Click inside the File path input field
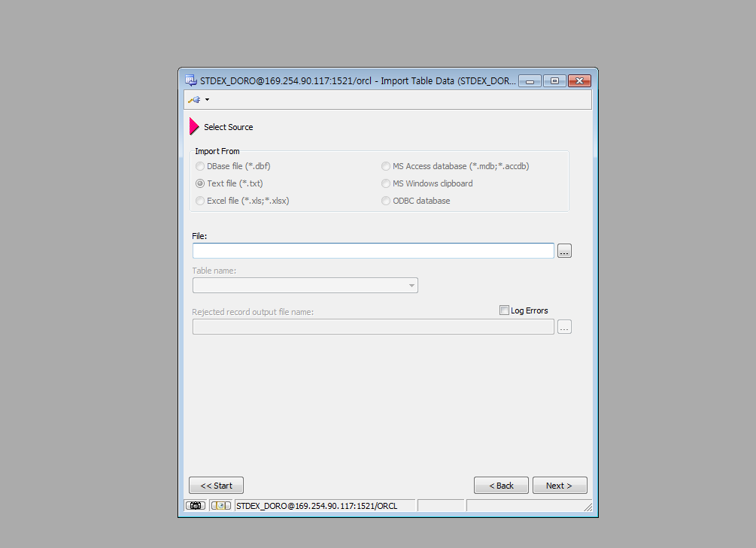This screenshot has height=548, width=756. pyautogui.click(x=372, y=251)
